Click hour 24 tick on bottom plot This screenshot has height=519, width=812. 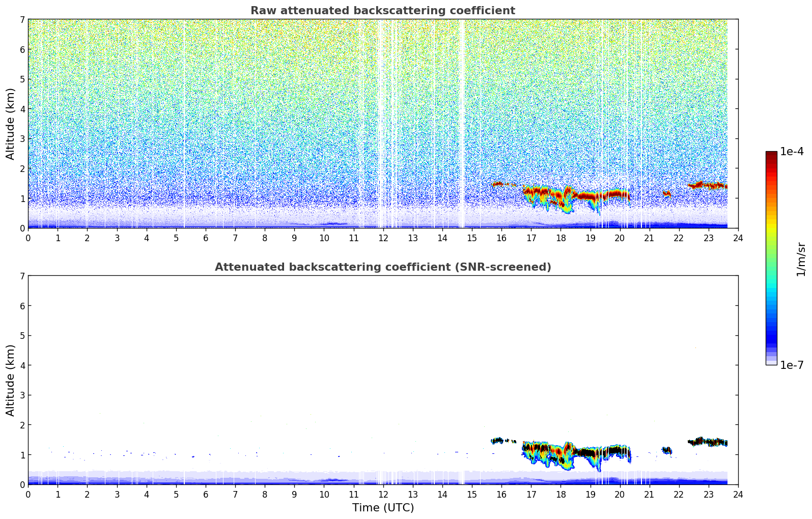(738, 494)
